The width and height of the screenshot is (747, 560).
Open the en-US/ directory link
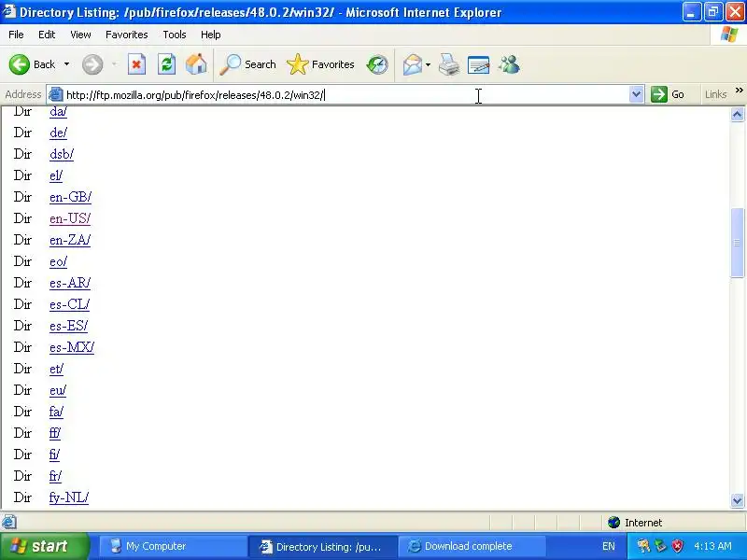click(x=70, y=218)
